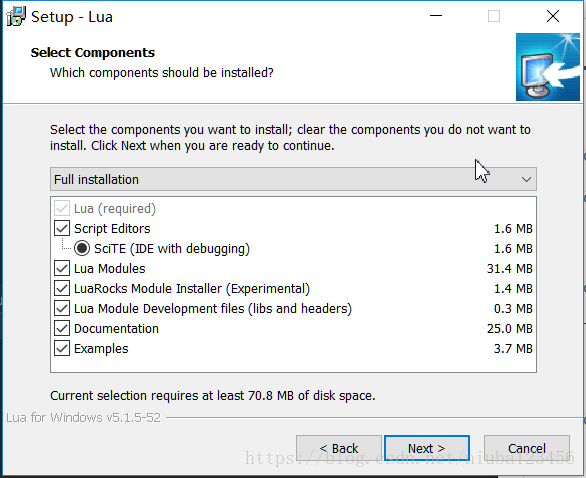Uncheck the Documentation checkbox

point(62,328)
